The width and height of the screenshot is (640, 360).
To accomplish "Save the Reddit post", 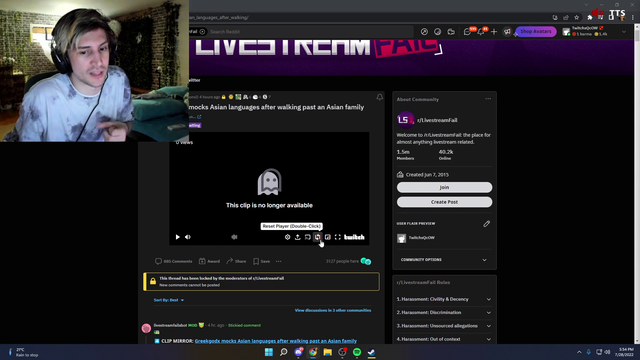I will tap(262, 261).
